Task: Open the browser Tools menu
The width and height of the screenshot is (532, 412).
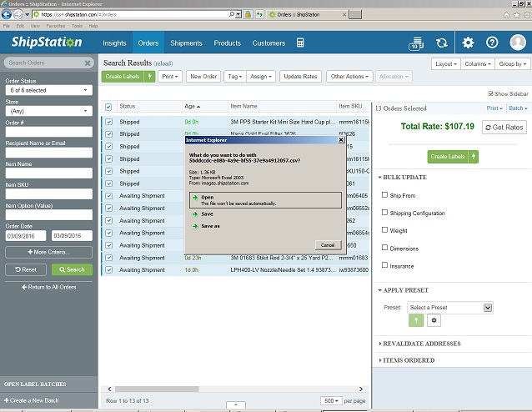Action: pyautogui.click(x=77, y=26)
